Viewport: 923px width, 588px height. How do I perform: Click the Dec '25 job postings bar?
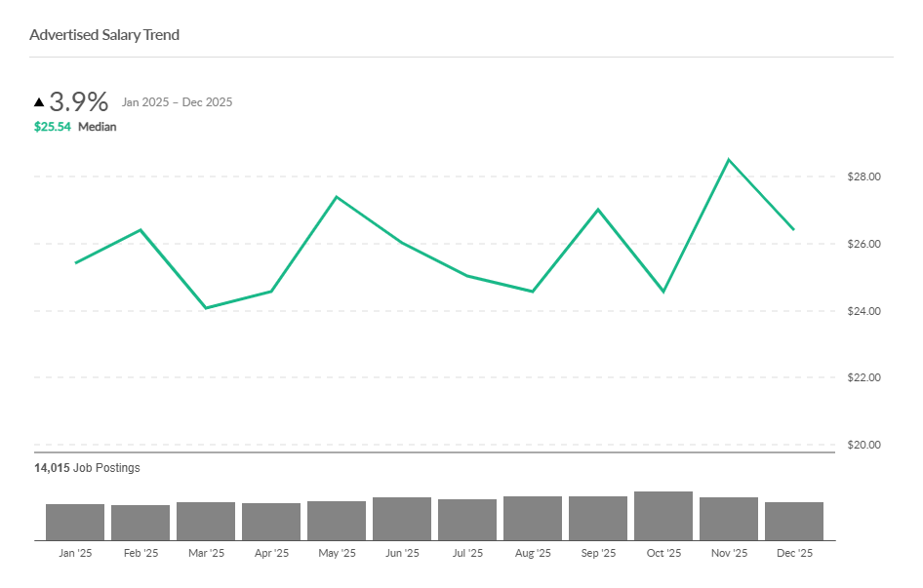794,521
